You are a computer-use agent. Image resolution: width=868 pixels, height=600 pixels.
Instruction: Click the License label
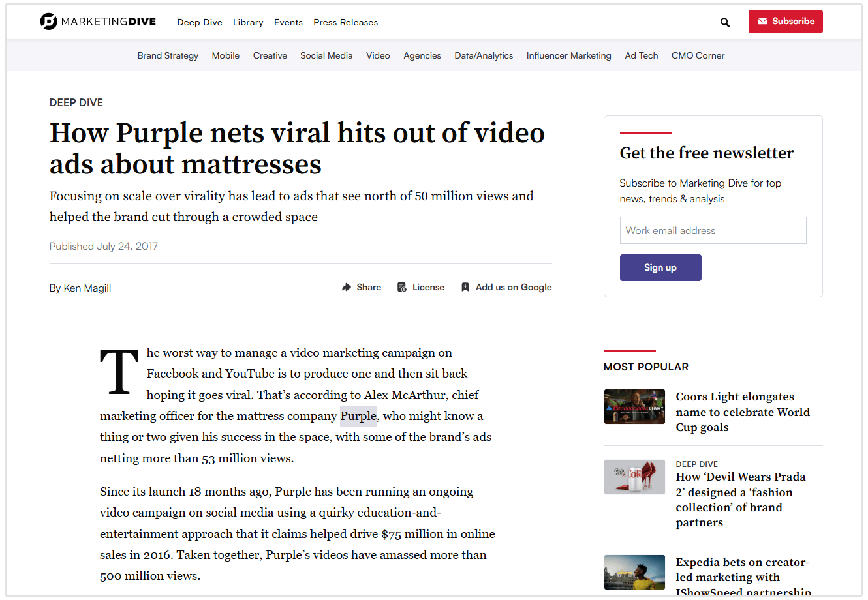(x=428, y=287)
